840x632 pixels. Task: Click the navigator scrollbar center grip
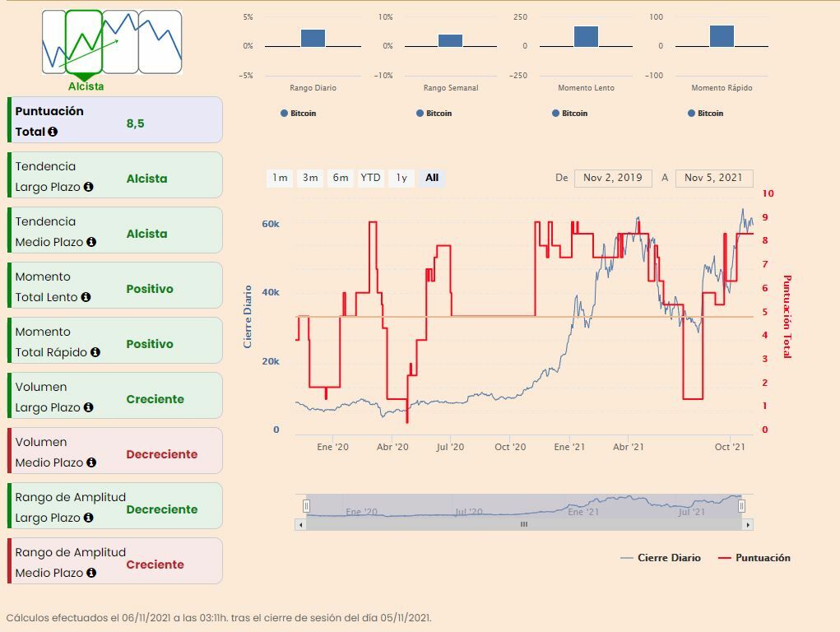pos(524,525)
